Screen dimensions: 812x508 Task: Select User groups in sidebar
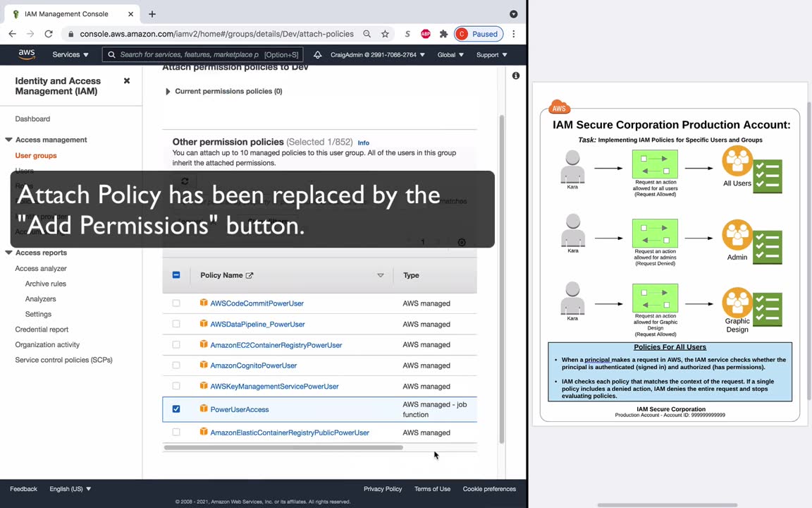coord(36,155)
